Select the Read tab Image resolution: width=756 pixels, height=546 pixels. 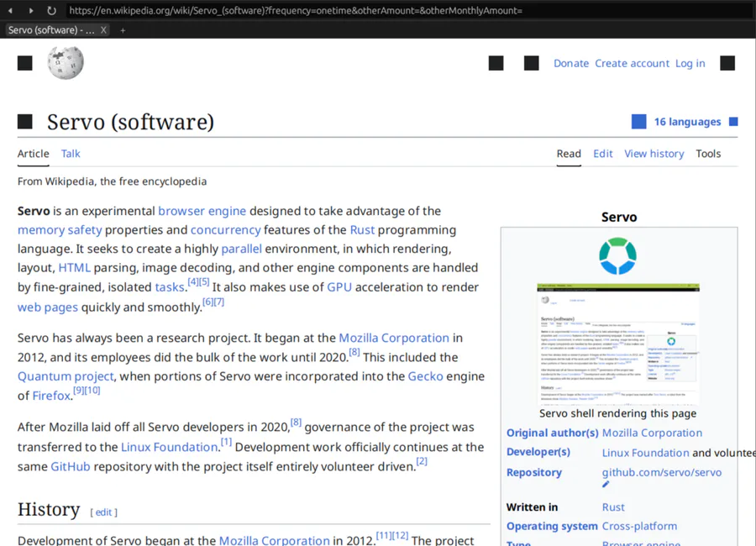tap(569, 154)
